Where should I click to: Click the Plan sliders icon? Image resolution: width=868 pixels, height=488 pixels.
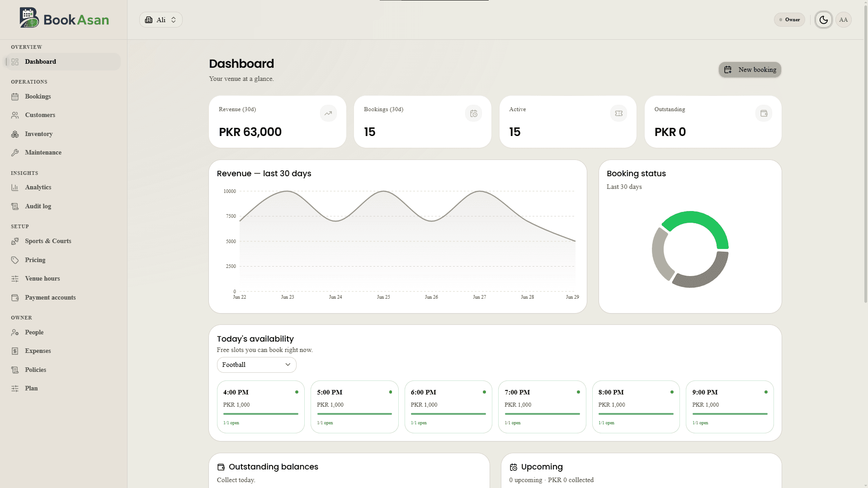coord(15,389)
